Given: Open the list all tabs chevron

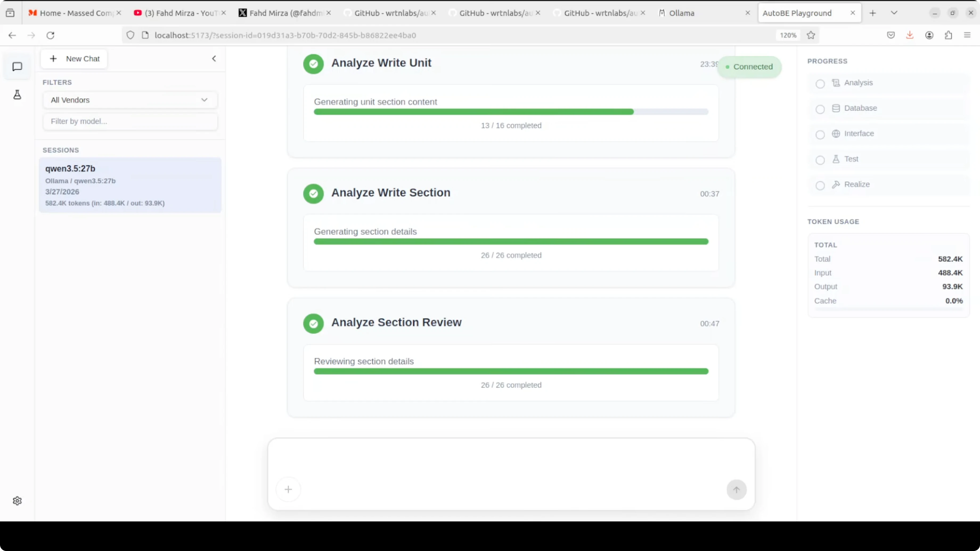Looking at the screenshot, I should [x=894, y=13].
